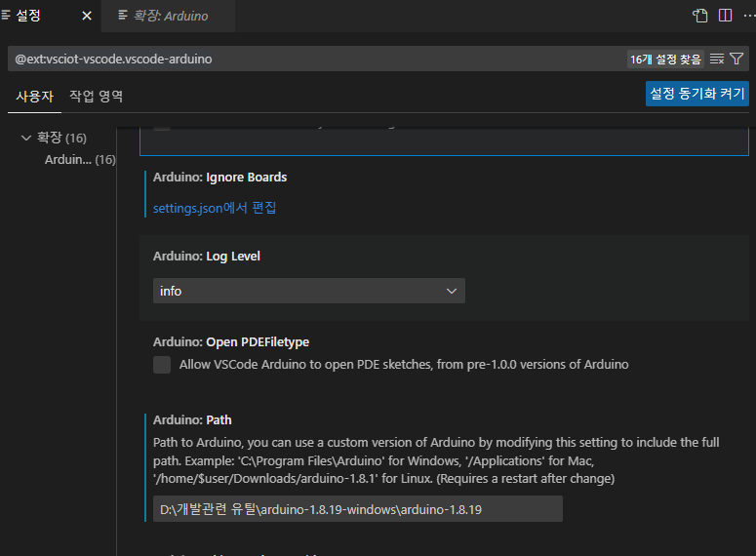Open the editor more actions menu
Viewport: 756px width, 556px height.
click(749, 16)
